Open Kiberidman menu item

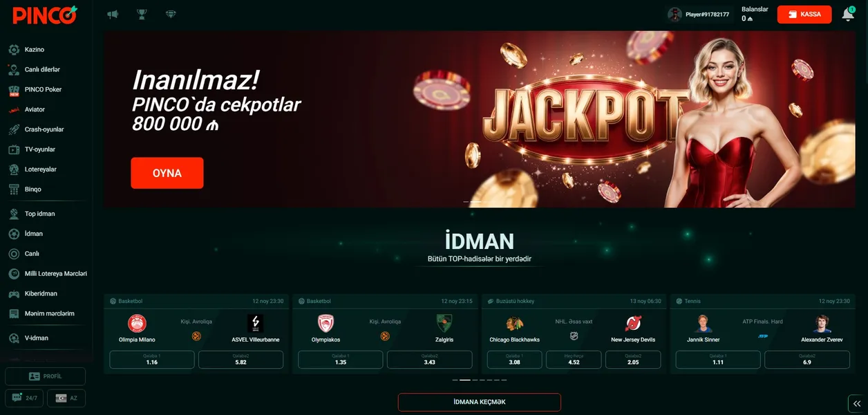click(41, 293)
